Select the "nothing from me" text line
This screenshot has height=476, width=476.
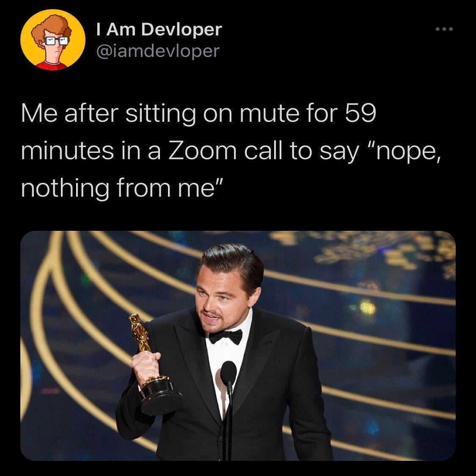click(x=122, y=188)
